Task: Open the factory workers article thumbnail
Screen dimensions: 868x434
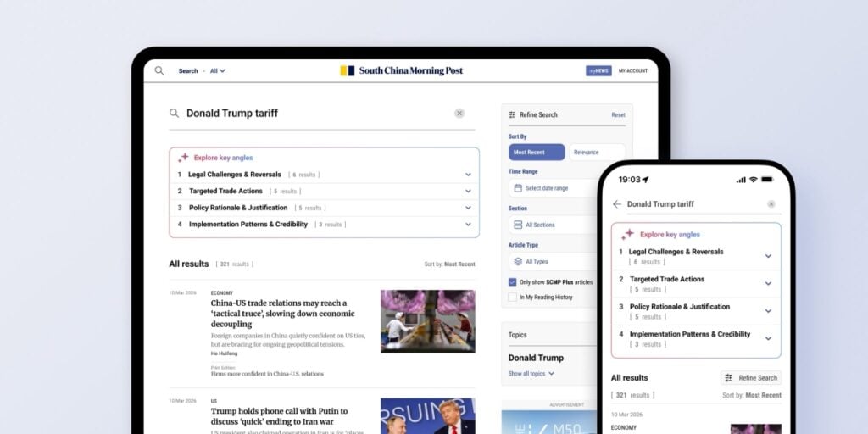Action: click(x=428, y=321)
